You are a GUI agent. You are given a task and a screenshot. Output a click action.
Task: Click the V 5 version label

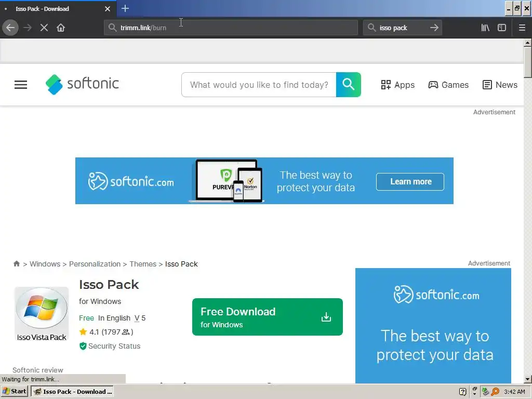(140, 318)
